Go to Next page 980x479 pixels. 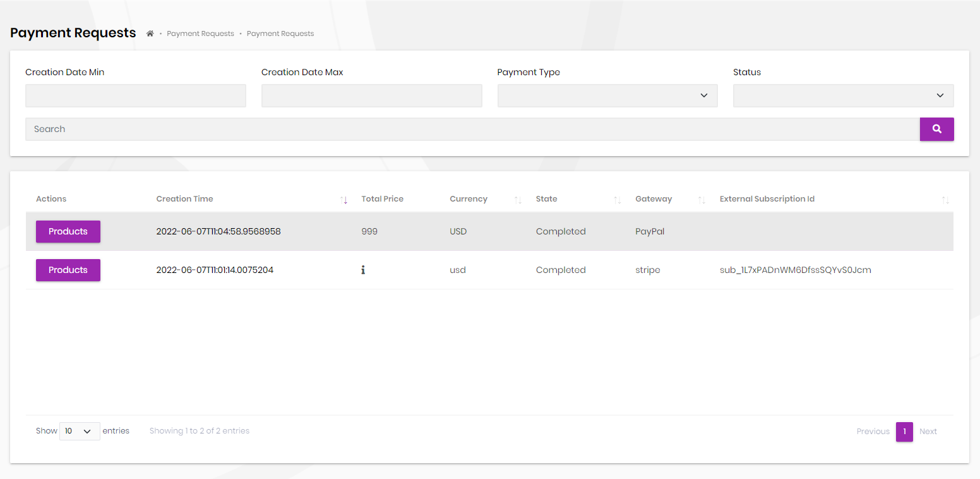pyautogui.click(x=928, y=432)
